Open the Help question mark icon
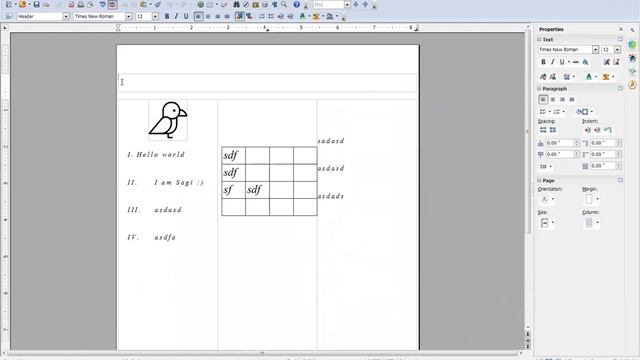The height and width of the screenshot is (360, 640). pyautogui.click(x=297, y=4)
